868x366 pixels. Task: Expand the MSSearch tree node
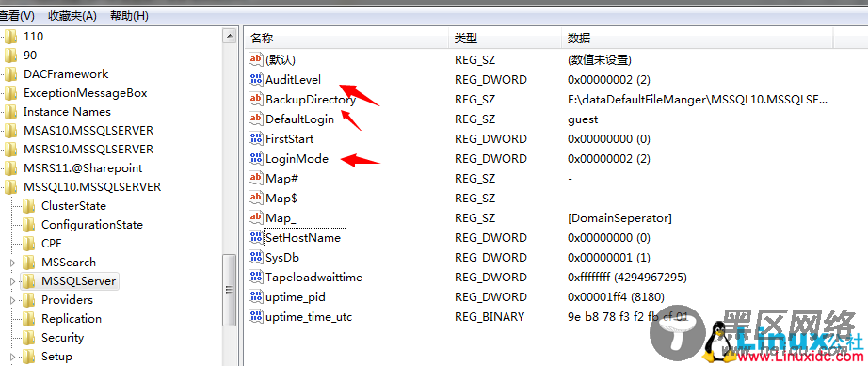[13, 263]
